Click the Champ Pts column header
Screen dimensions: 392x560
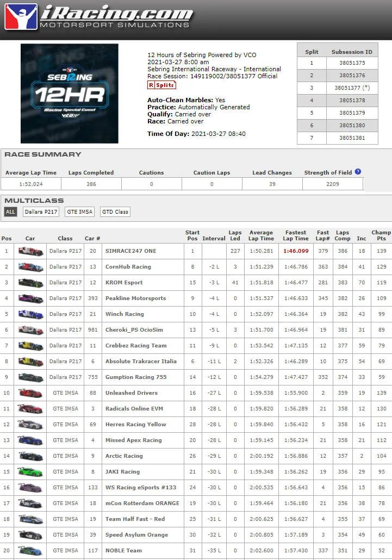[x=381, y=235]
